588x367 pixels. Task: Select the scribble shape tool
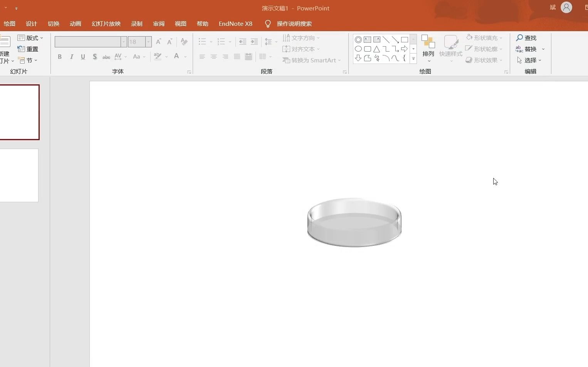point(377,58)
